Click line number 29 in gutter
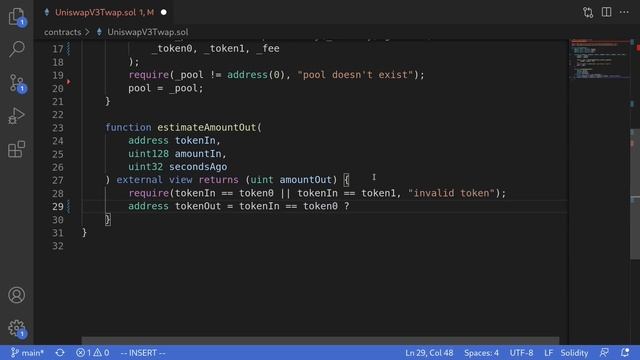640x360 pixels. [x=58, y=207]
